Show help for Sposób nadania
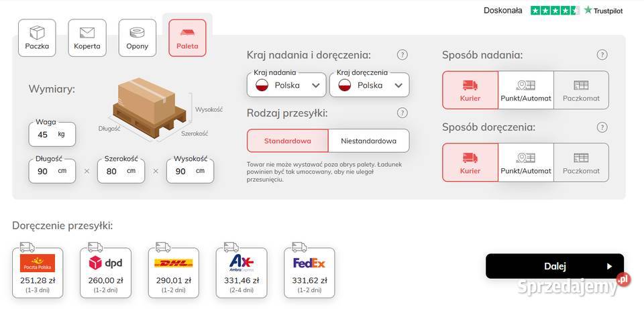The image size is (644, 309). pyautogui.click(x=602, y=55)
